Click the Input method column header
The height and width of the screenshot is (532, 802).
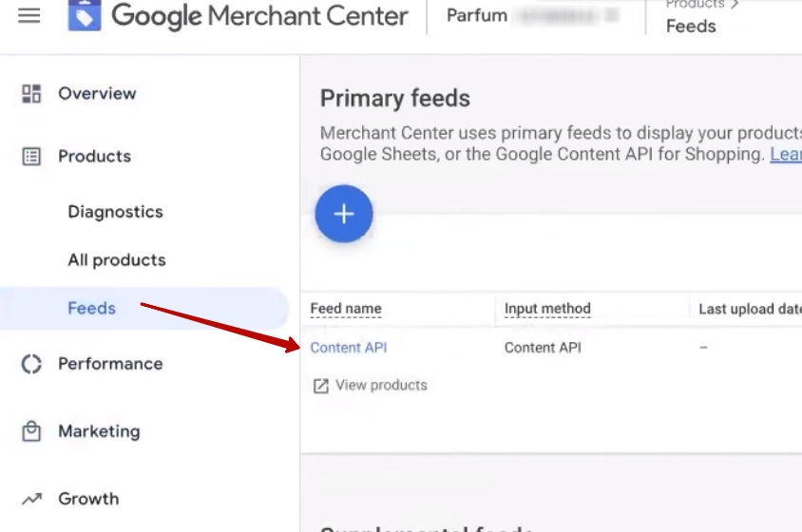pyautogui.click(x=547, y=309)
